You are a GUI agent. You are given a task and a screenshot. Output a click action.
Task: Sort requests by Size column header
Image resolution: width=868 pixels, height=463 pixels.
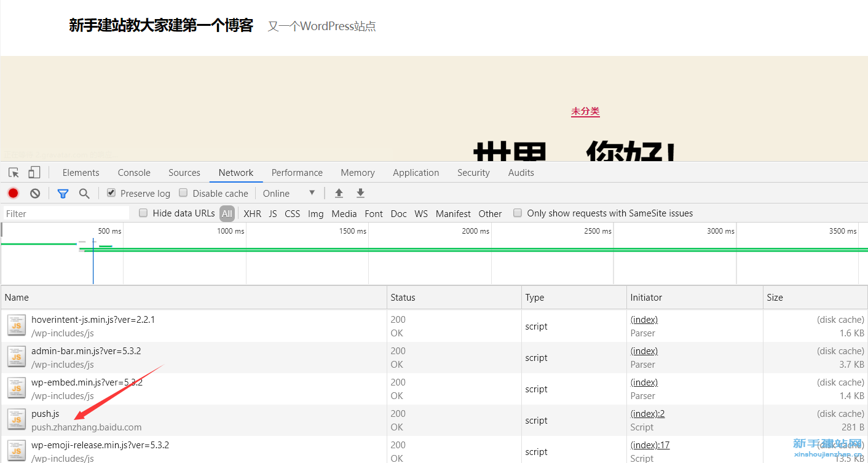pos(775,298)
